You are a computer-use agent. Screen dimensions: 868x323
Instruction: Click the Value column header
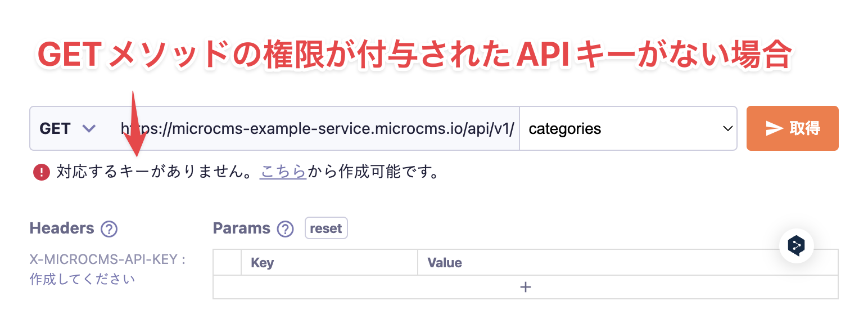pos(627,262)
